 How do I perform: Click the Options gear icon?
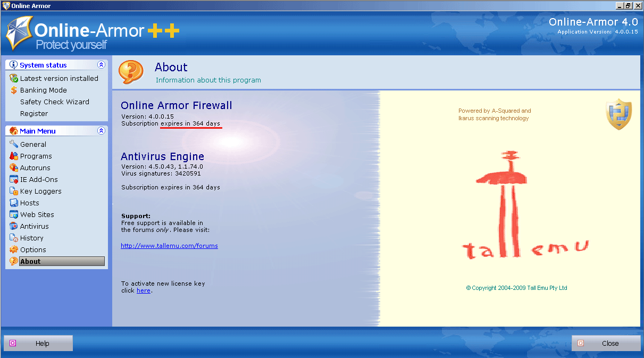(14, 249)
